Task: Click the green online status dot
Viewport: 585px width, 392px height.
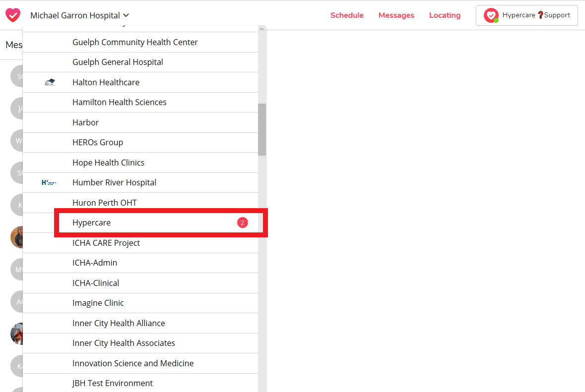Action: pos(496,20)
